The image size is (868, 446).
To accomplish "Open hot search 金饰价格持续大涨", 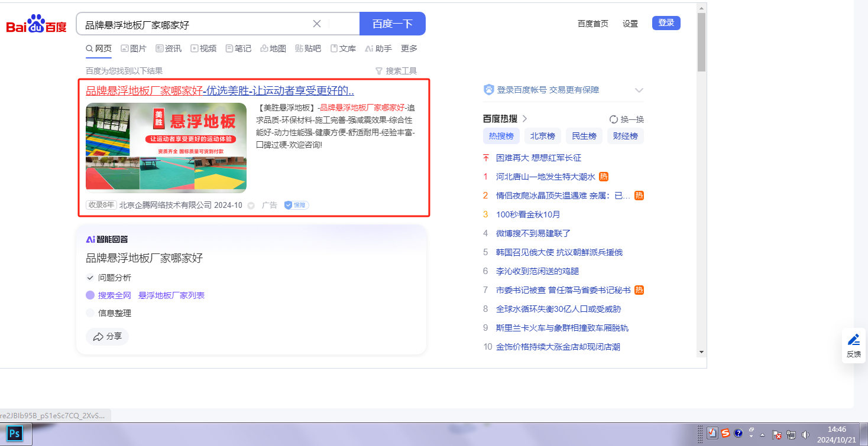I will click(x=558, y=347).
